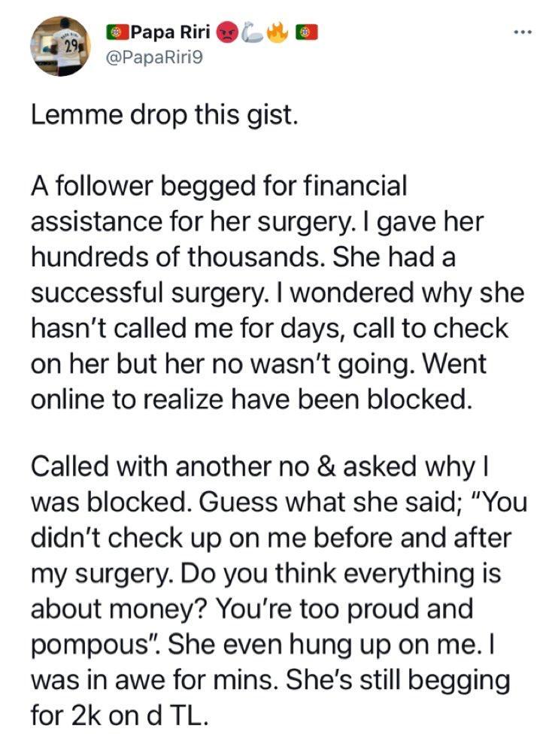Image resolution: width=543 pixels, height=756 pixels.
Task: Click the angry face emoji in name
Action: point(225,32)
